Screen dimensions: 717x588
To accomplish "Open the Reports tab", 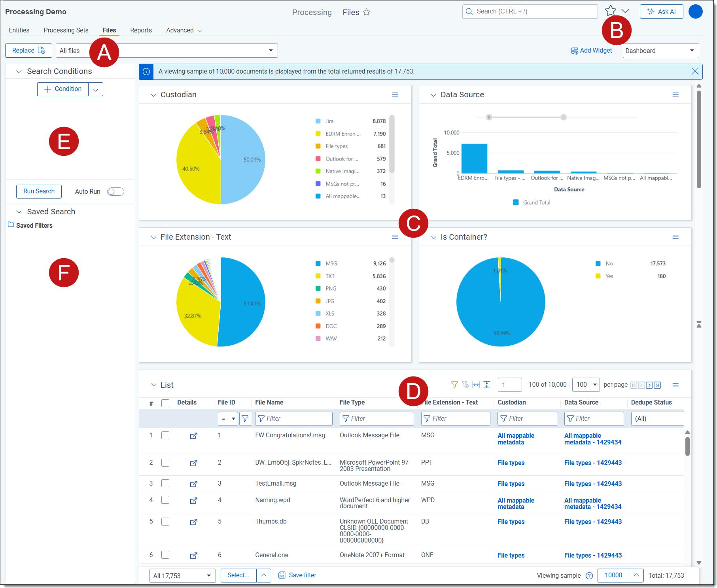I will [x=141, y=30].
